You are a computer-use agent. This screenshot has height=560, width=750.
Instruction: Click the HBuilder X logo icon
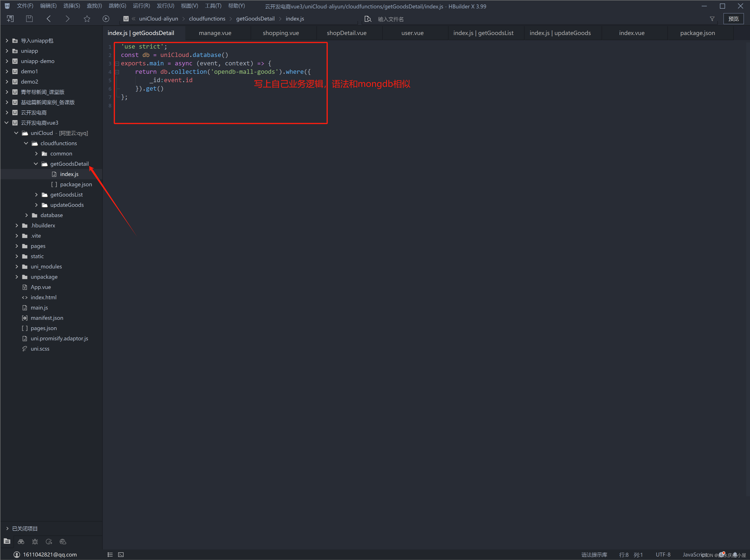pyautogui.click(x=7, y=6)
